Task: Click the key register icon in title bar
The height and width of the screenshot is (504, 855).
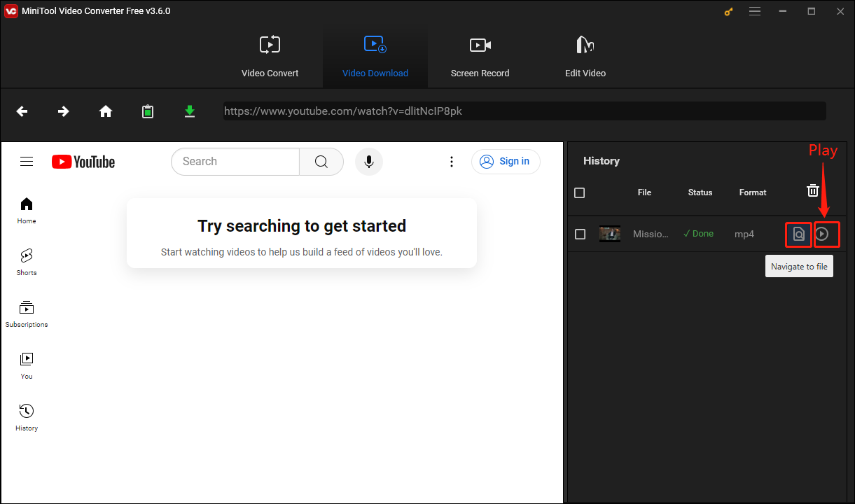Action: tap(728, 11)
